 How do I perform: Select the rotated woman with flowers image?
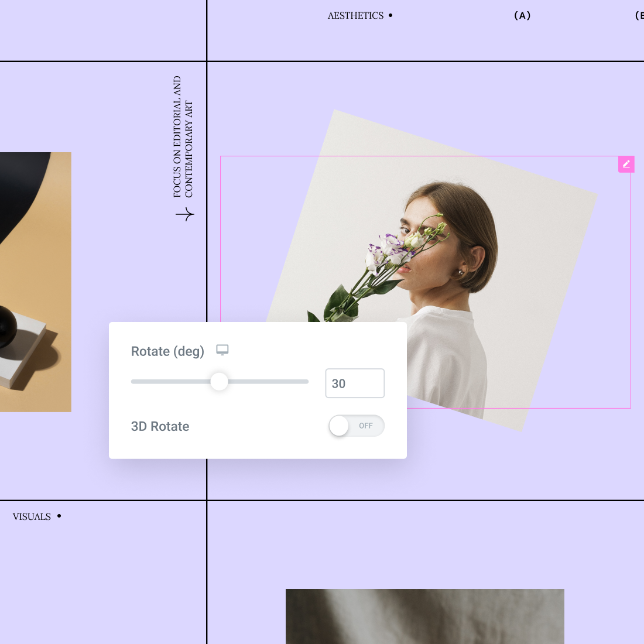point(445,246)
